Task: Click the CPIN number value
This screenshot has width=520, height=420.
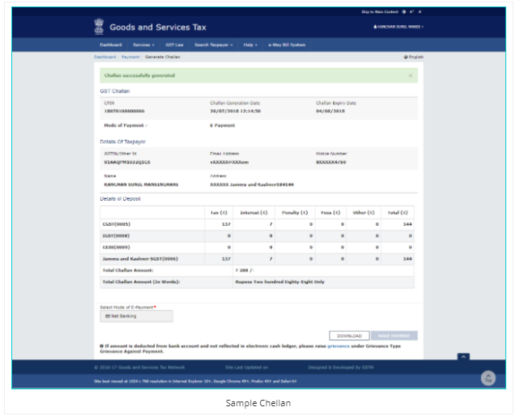Action: [125, 111]
